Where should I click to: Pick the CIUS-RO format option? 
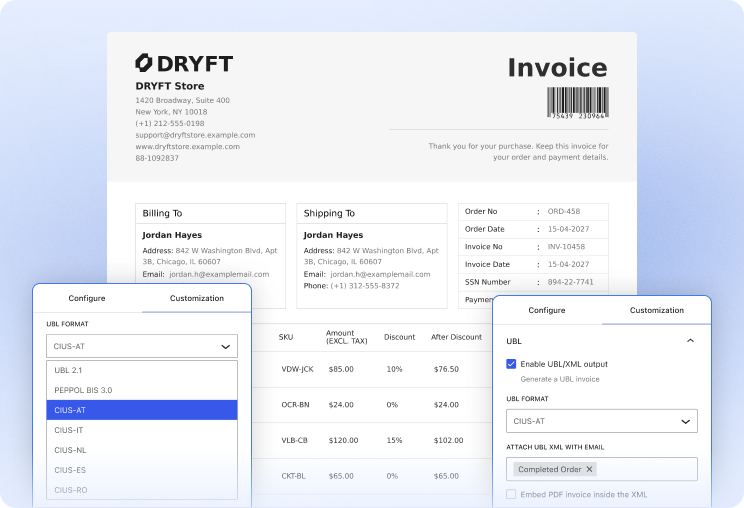[142, 490]
